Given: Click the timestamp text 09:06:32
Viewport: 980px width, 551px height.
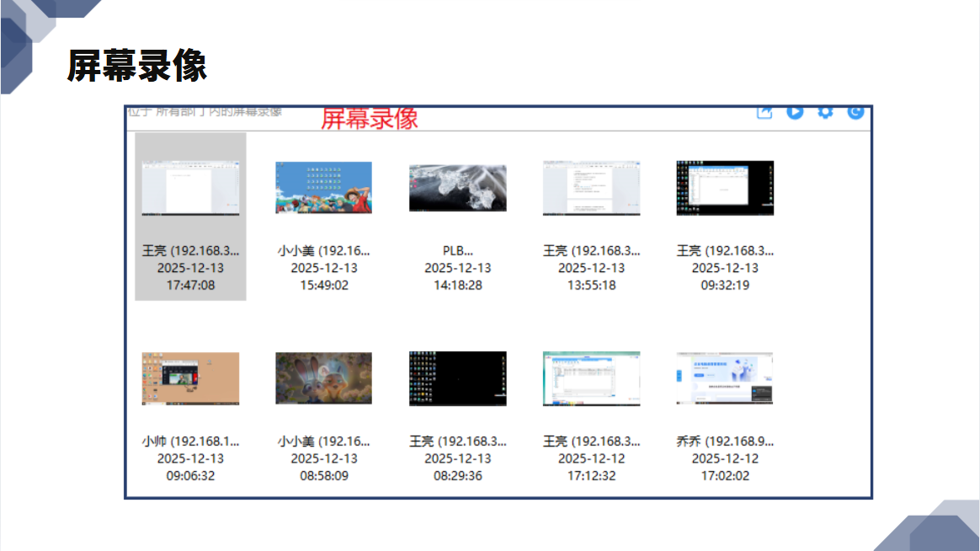Looking at the screenshot, I should click(x=190, y=476).
